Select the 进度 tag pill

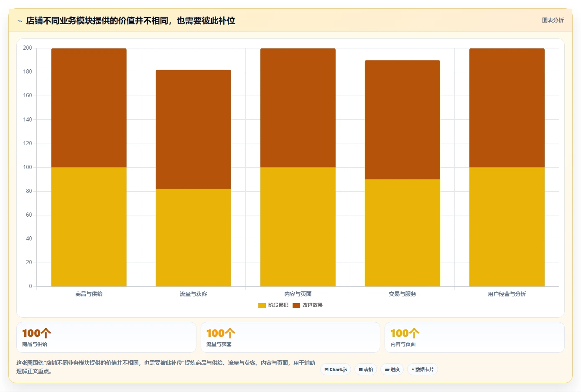392,369
